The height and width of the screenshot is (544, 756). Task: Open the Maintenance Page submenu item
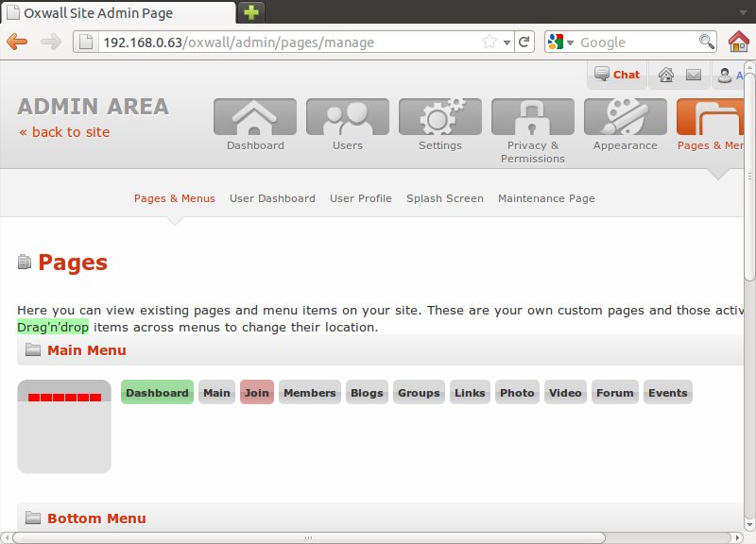pyautogui.click(x=546, y=198)
